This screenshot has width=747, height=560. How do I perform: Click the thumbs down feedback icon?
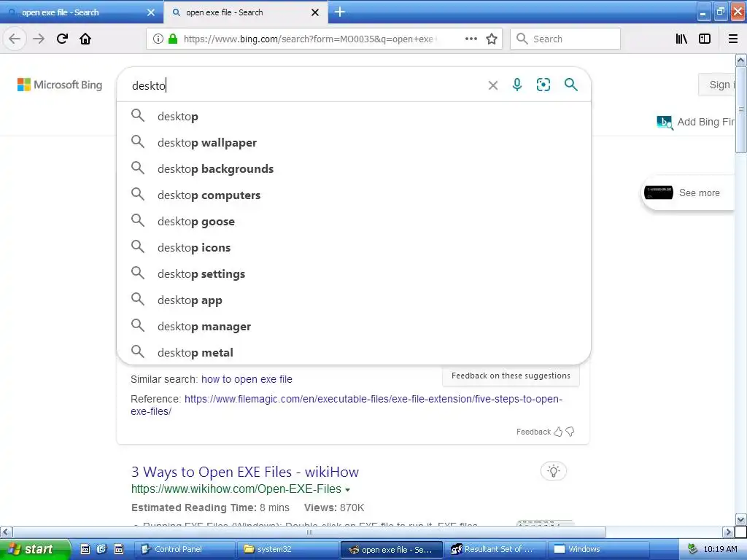(570, 432)
